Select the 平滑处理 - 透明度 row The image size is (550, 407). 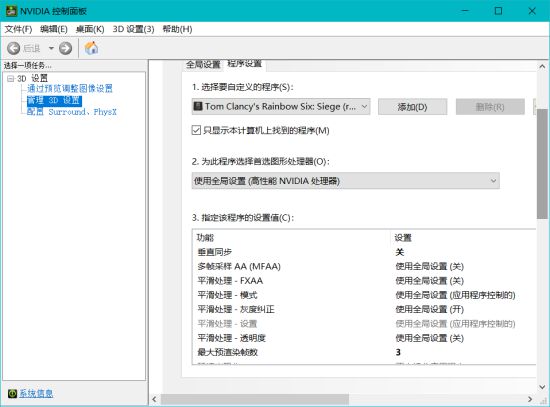365,338
